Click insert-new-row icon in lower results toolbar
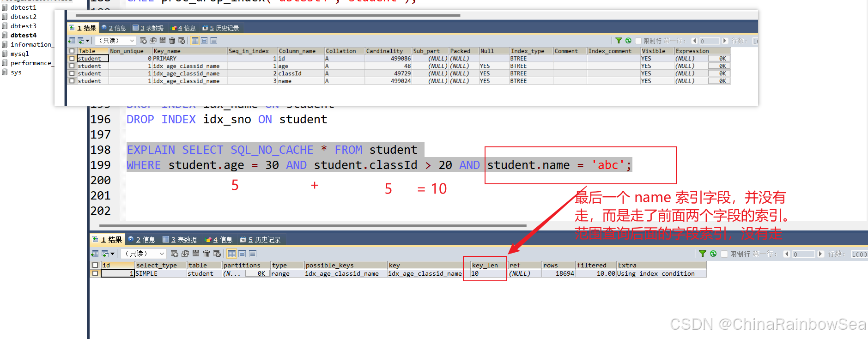 175,254
